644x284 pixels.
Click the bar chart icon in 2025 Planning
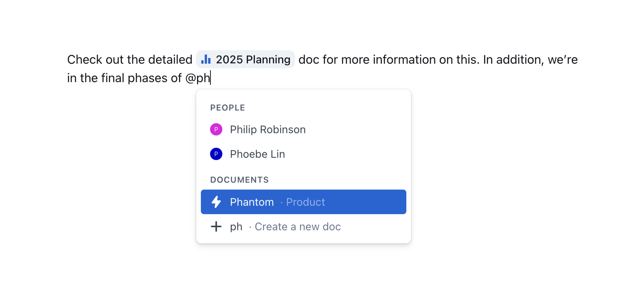coord(206,59)
